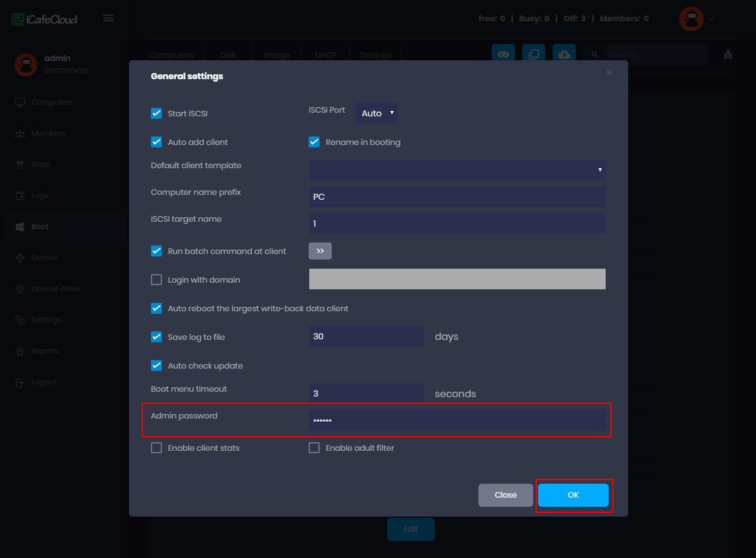Open the network topology icon near the search bar
The image size is (756, 558).
728,54
